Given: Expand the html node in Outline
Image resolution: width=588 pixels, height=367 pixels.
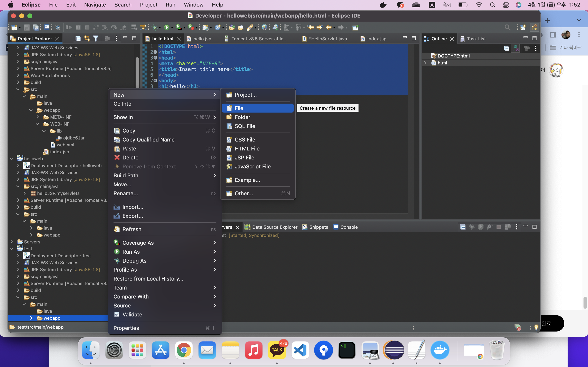Looking at the screenshot, I should coord(425,63).
